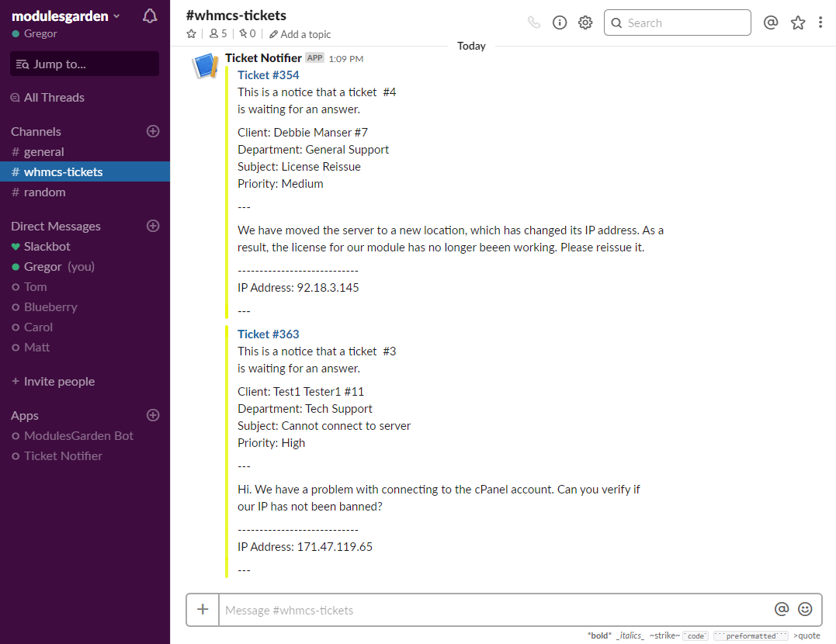
Task: Open starred items in header
Action: pos(798,23)
